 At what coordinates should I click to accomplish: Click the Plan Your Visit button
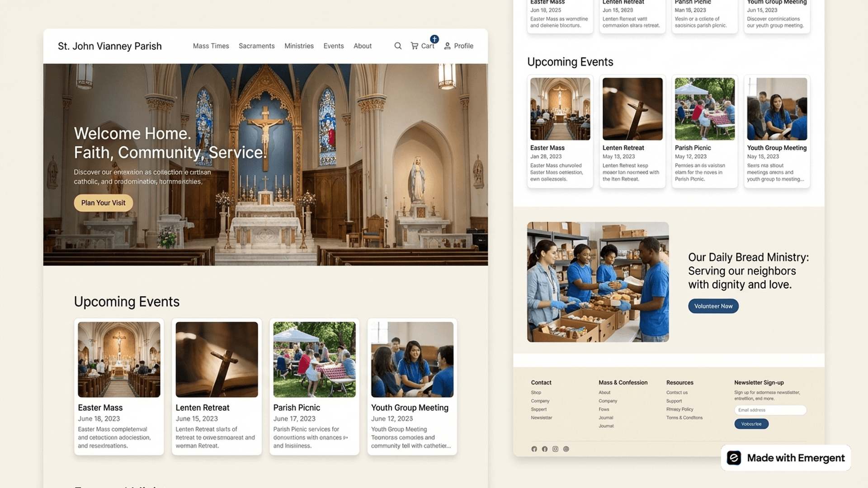click(103, 203)
